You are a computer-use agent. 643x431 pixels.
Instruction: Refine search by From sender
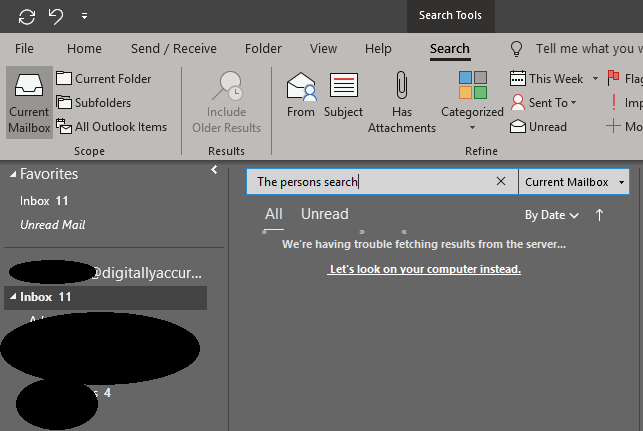click(301, 95)
